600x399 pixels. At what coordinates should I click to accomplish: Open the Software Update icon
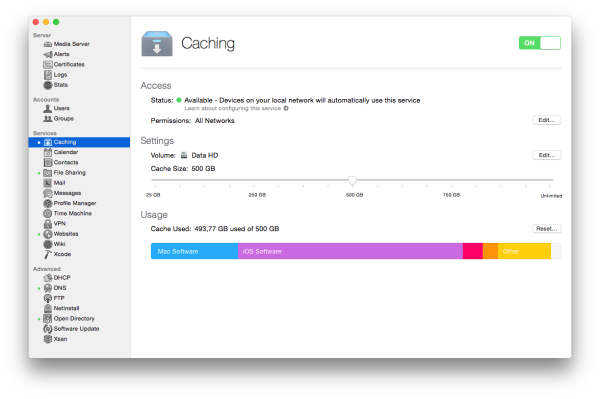coord(47,329)
